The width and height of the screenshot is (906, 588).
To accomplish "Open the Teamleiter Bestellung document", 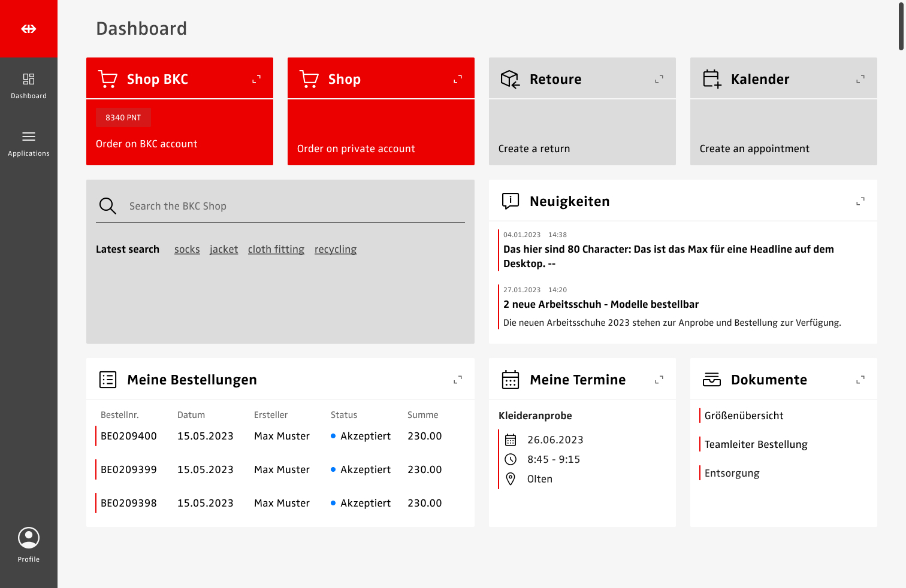I will (x=756, y=444).
